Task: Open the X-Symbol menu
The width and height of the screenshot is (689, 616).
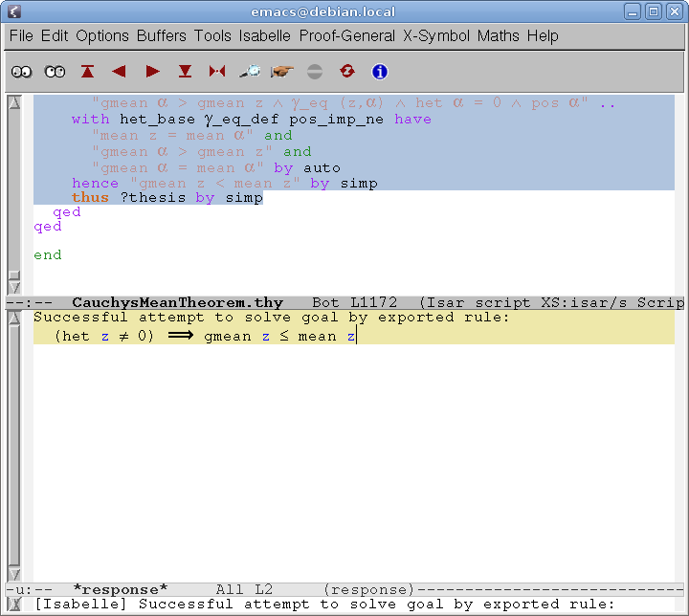Action: pos(436,36)
